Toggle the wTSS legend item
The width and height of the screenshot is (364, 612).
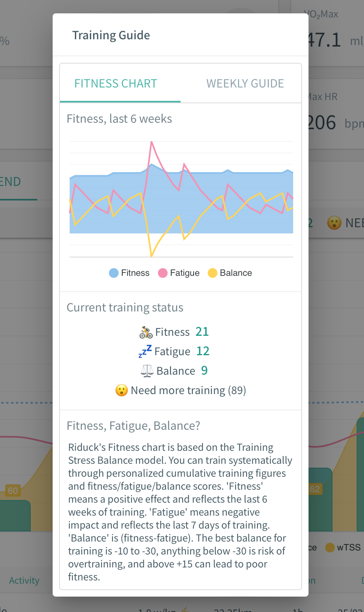[x=343, y=548]
